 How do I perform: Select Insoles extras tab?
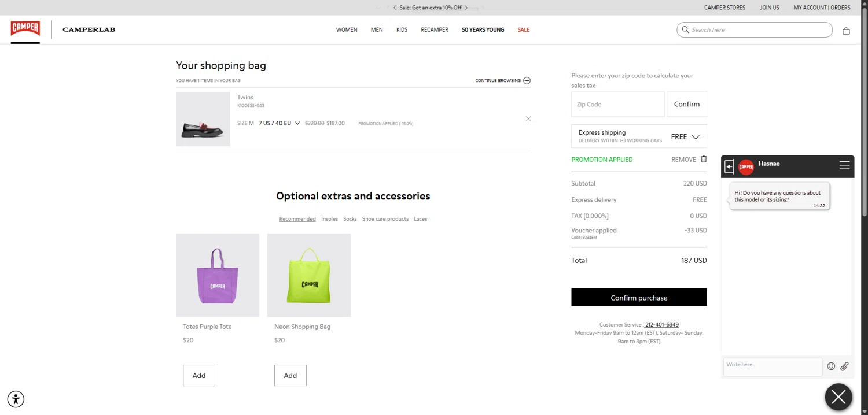pyautogui.click(x=330, y=219)
